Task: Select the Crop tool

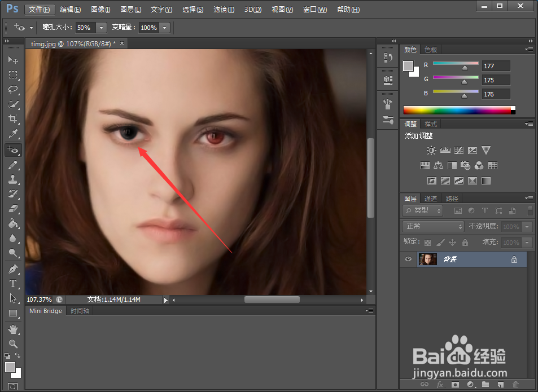Action: coord(13,119)
